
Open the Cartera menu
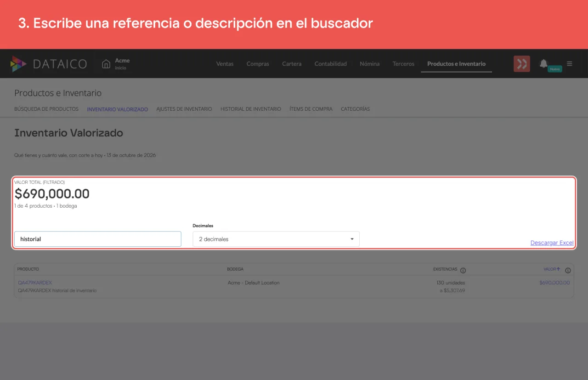coord(292,64)
